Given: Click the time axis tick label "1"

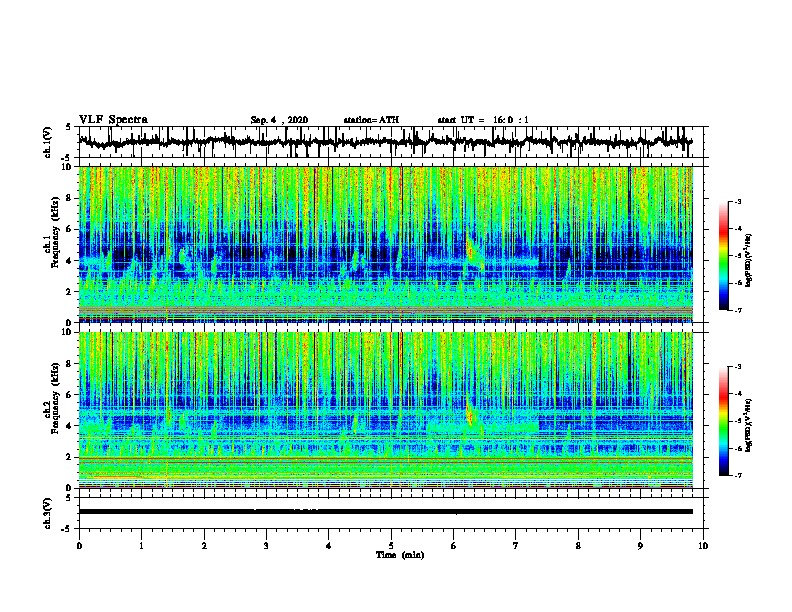Looking at the screenshot, I should tap(141, 545).
